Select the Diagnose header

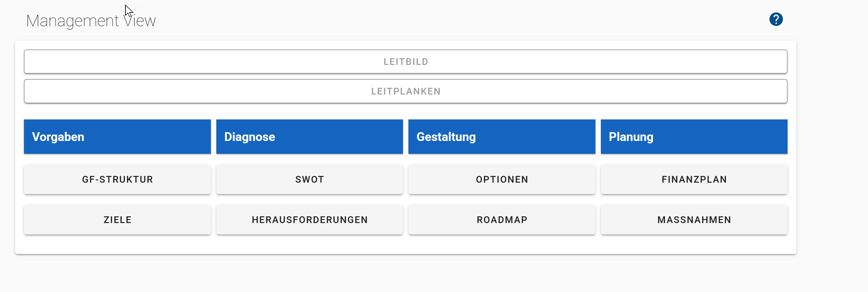pos(309,137)
